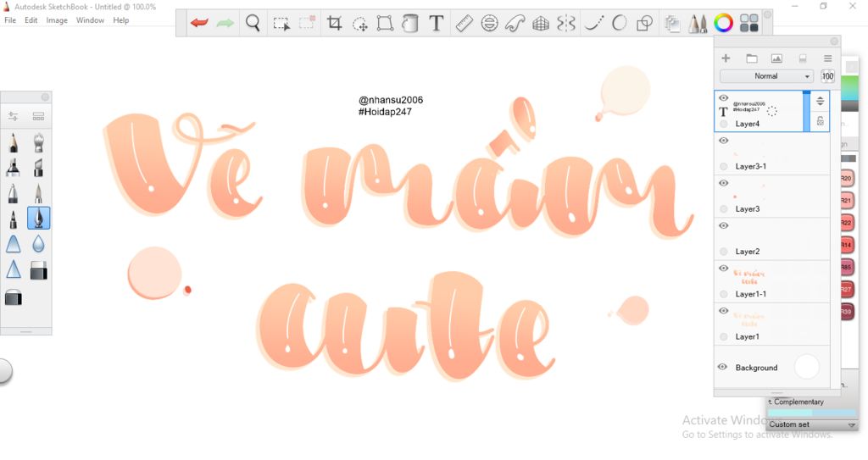The image size is (868, 460).
Task: Toggle visibility of Layer3-1
Action: coord(723,141)
